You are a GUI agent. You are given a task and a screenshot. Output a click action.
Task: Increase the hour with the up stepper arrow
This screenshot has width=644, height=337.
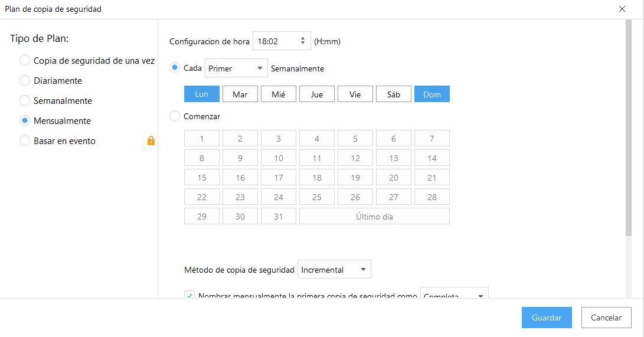click(303, 38)
